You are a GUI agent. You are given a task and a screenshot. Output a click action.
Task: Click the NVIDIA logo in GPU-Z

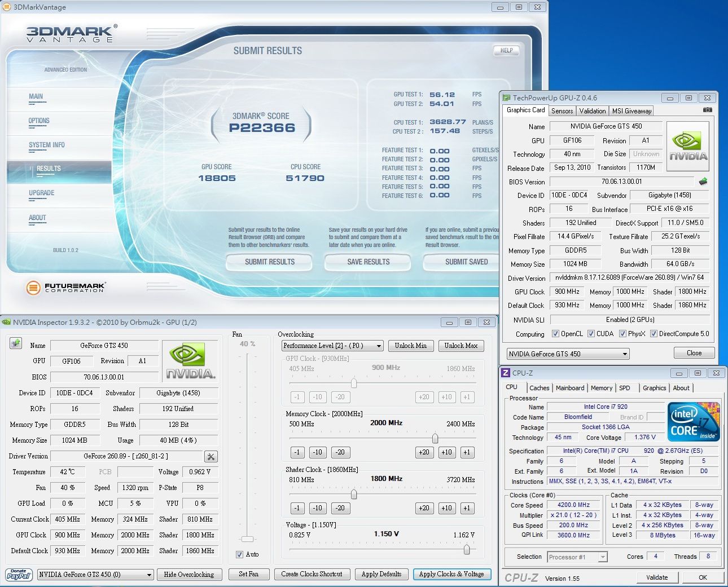(x=688, y=147)
